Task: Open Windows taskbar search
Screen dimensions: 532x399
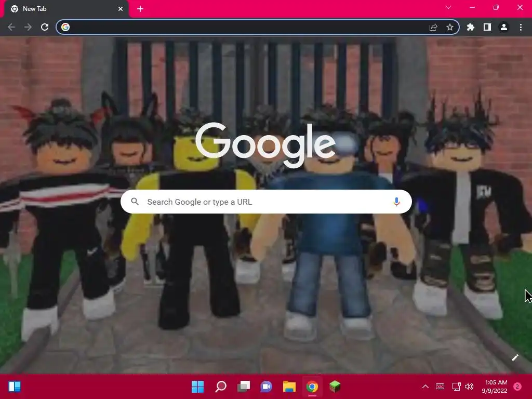Action: (x=220, y=387)
